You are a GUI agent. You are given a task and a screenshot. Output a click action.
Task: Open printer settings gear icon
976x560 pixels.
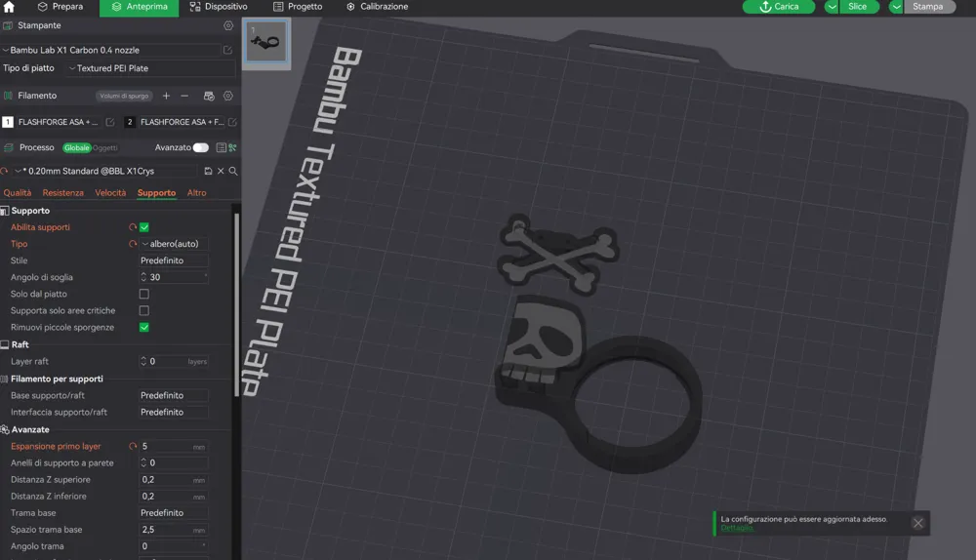(228, 25)
